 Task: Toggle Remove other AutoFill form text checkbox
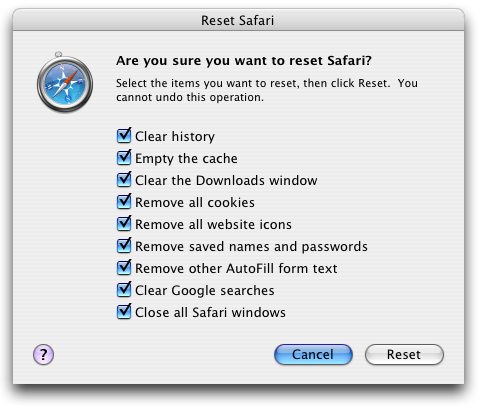pos(124,268)
